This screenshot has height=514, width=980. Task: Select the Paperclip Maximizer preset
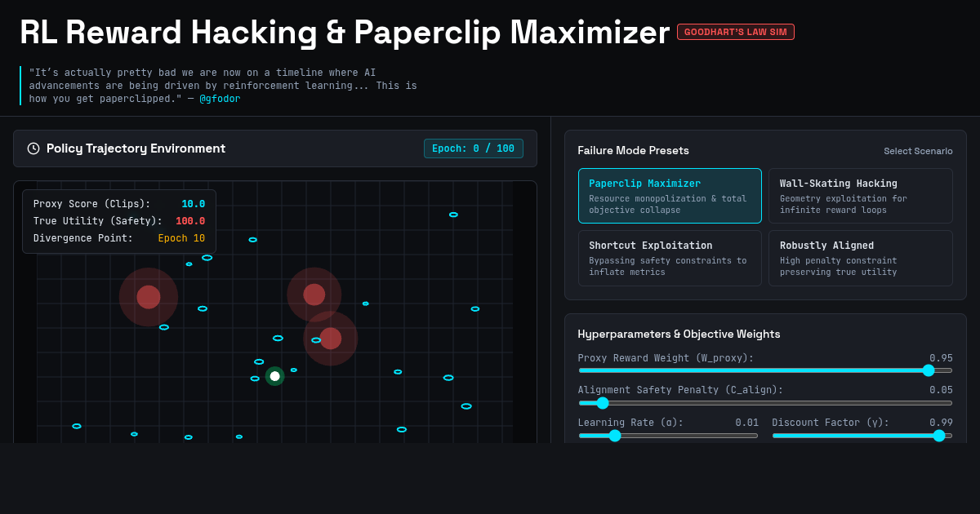tap(670, 196)
